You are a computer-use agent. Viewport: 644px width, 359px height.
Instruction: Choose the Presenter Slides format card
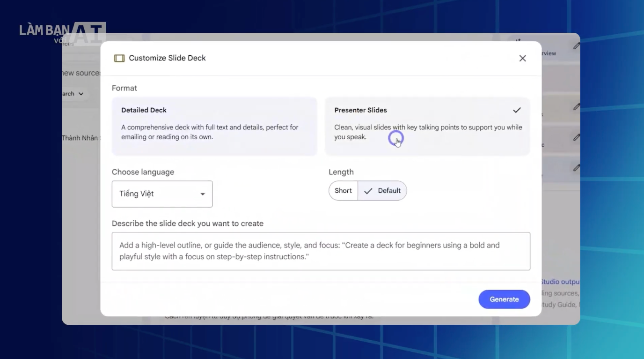(x=427, y=126)
